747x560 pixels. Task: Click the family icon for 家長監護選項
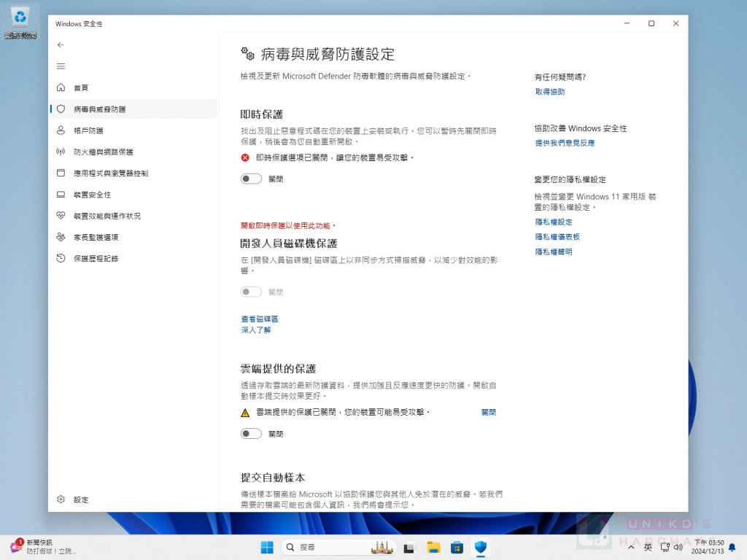61,237
